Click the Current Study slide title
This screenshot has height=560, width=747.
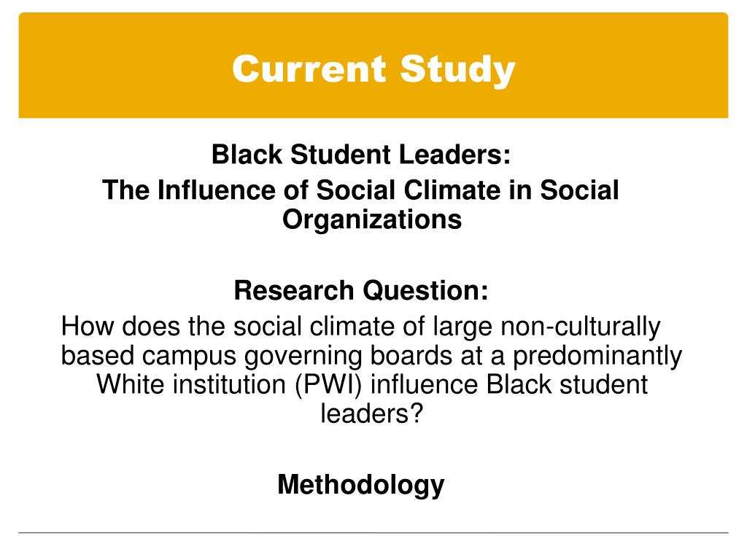point(373,69)
